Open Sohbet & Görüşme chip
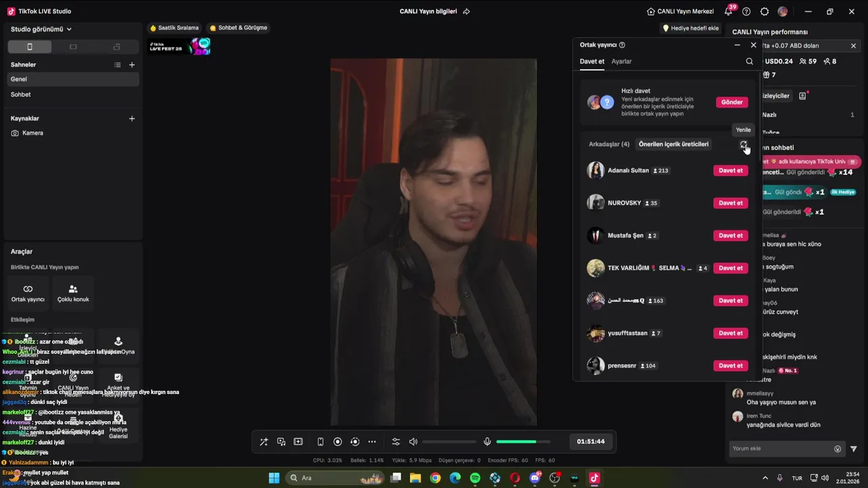868x488 pixels. 239,28
